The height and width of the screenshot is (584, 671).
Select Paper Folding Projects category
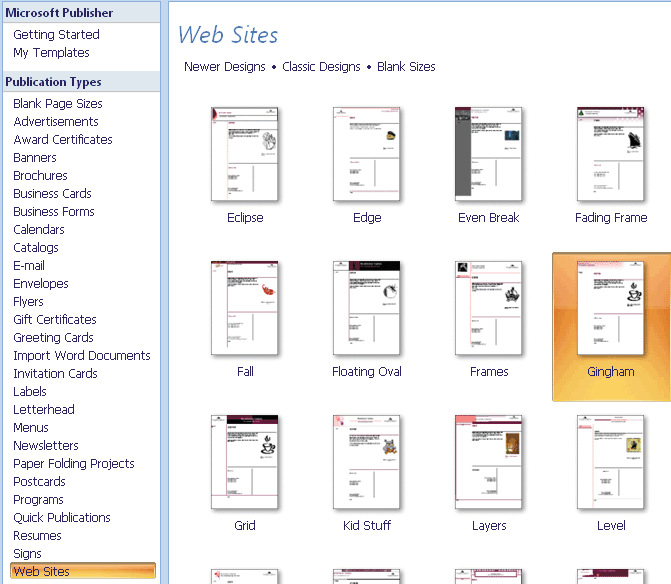pos(73,463)
